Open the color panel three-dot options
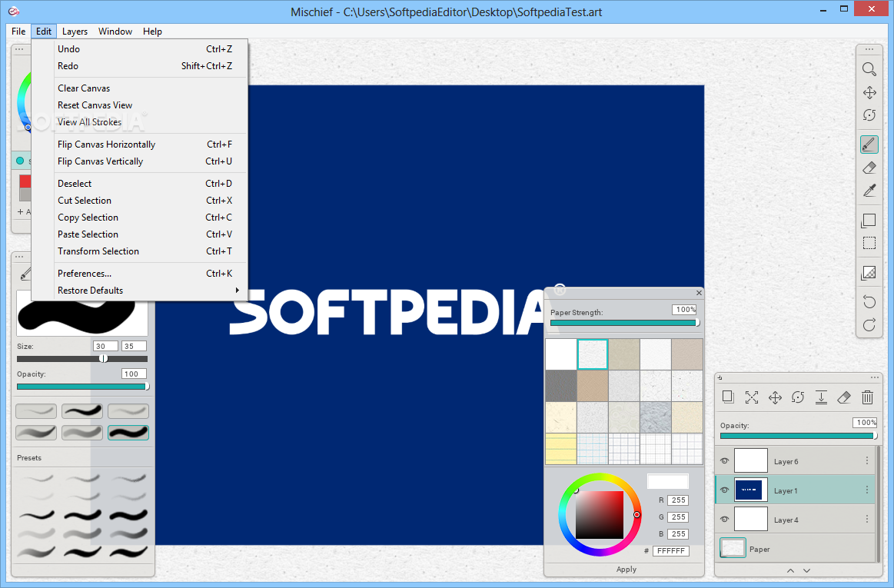The image size is (894, 588). pos(19,50)
